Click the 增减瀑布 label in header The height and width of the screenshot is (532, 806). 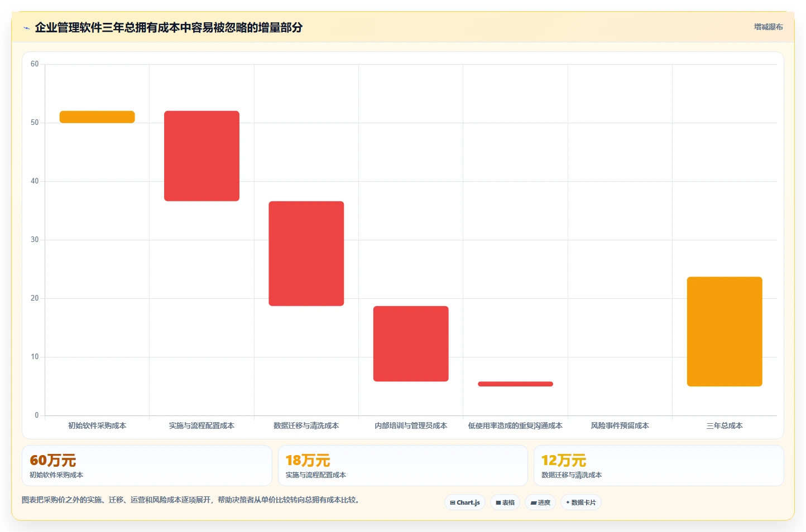[x=768, y=27]
